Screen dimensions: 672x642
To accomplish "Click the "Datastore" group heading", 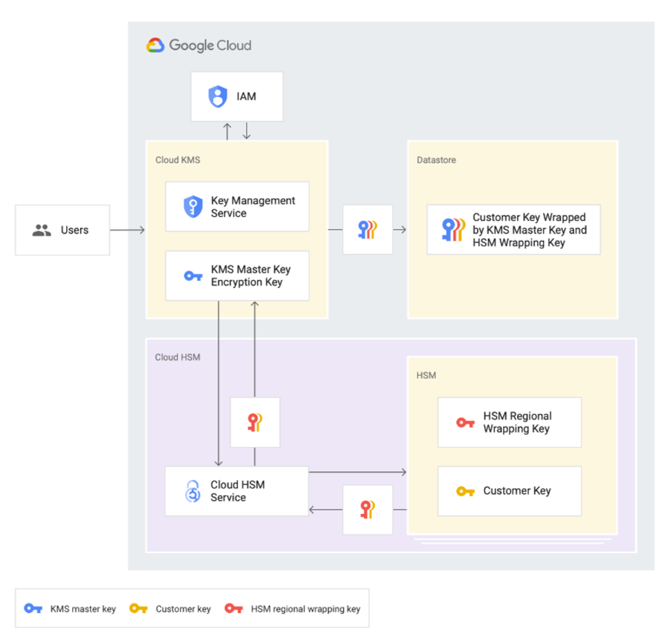I will point(436,160).
